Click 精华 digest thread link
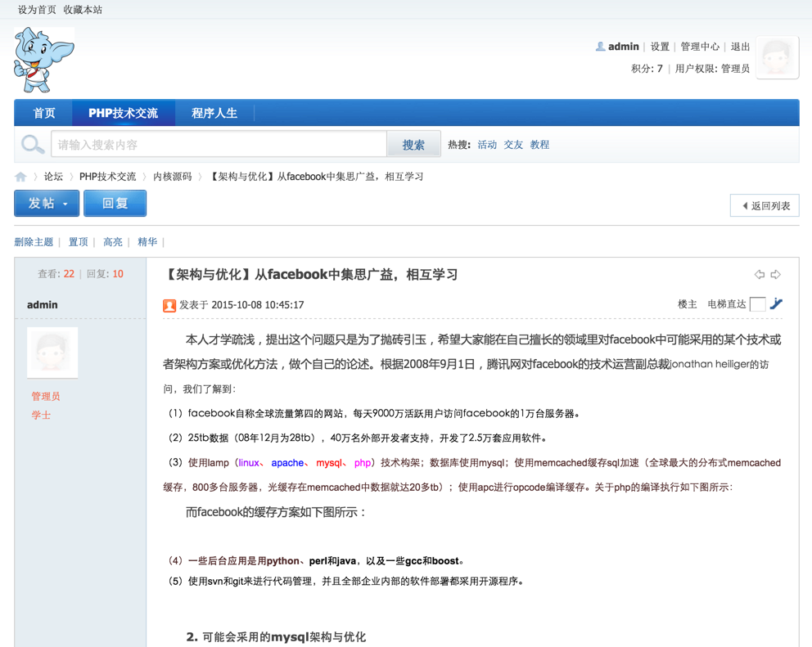Screen dimensions: 812x647 click(147, 242)
